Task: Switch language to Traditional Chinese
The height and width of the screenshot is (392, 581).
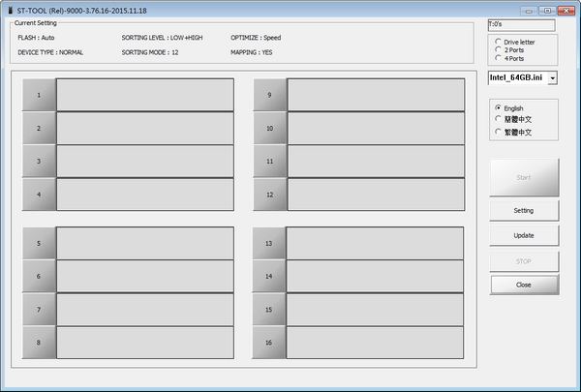Action: [499, 131]
